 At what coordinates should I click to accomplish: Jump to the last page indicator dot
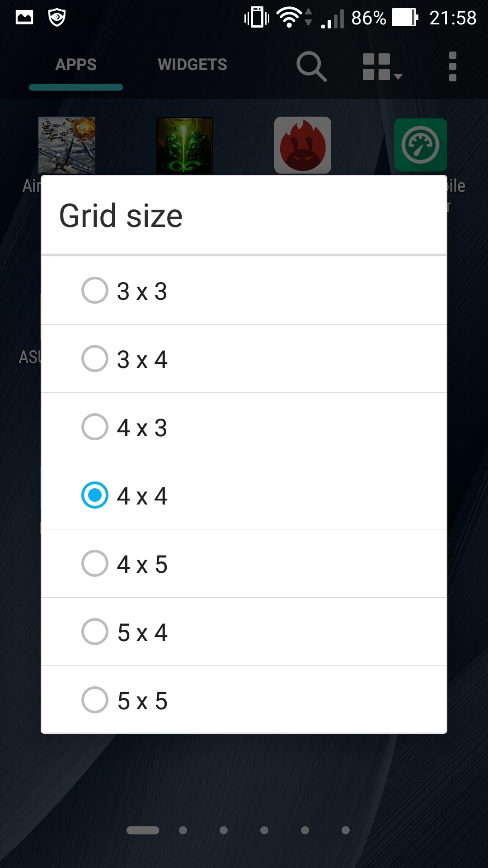pyautogui.click(x=346, y=830)
